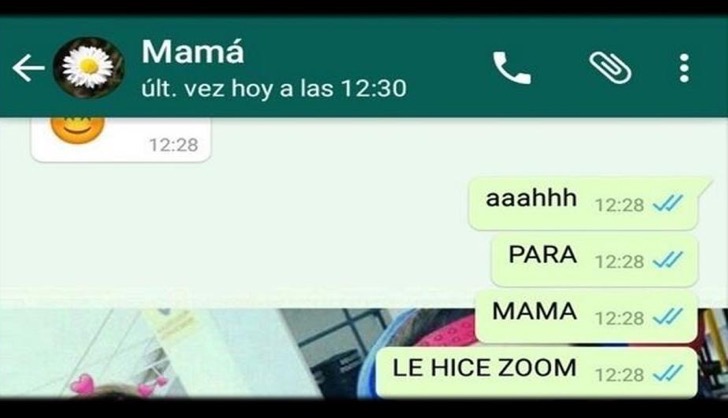Select the 'PARA' message bubble
The width and height of the screenshot is (728, 418).
coord(595,260)
